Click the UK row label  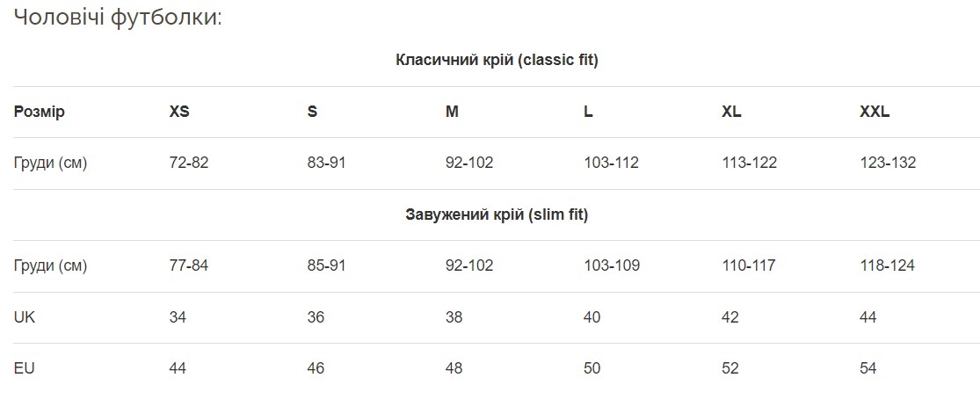coord(25,317)
